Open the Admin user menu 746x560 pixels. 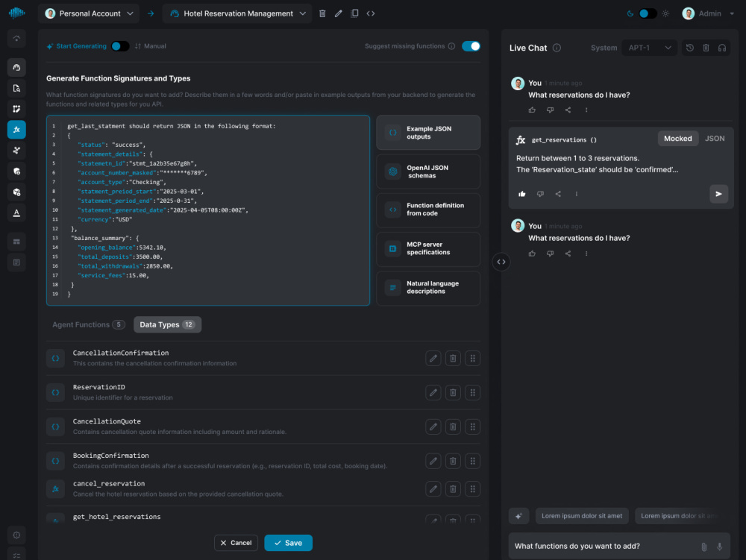(x=709, y=13)
